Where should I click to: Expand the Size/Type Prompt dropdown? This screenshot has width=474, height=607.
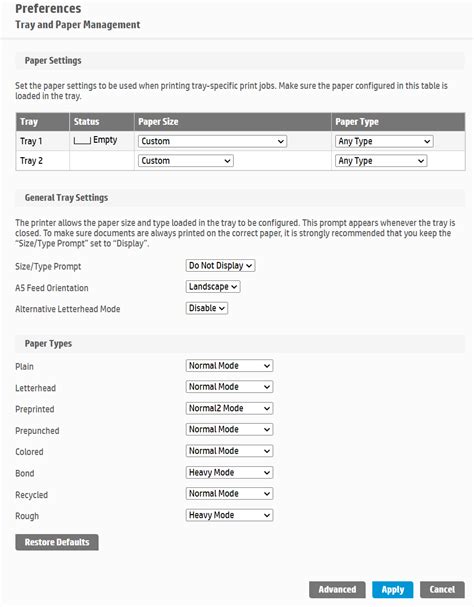pos(220,266)
